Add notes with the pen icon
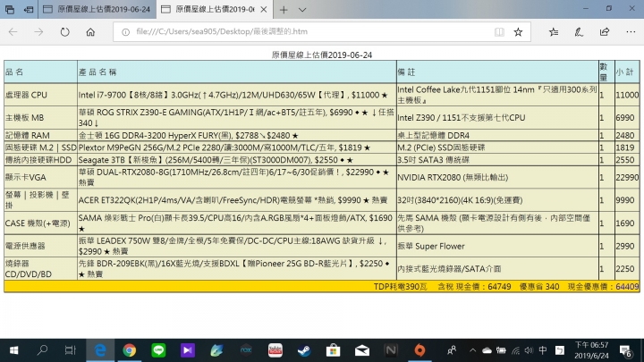This screenshot has width=644, height=362. pyautogui.click(x=579, y=32)
